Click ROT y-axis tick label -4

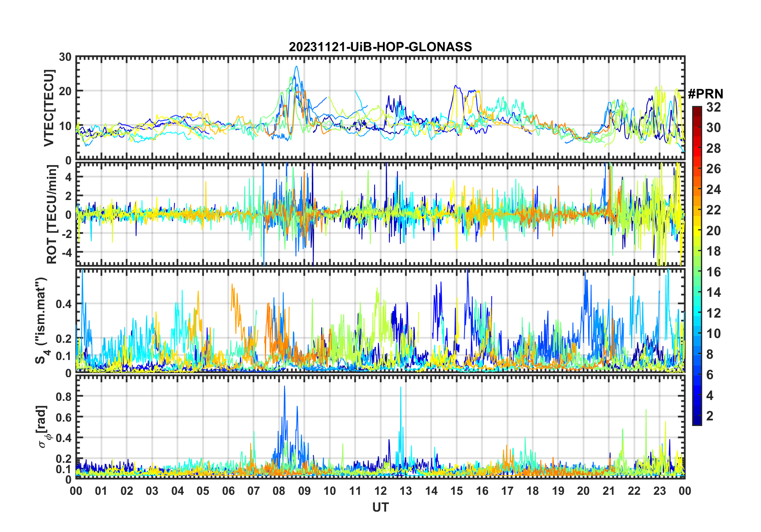(x=66, y=253)
